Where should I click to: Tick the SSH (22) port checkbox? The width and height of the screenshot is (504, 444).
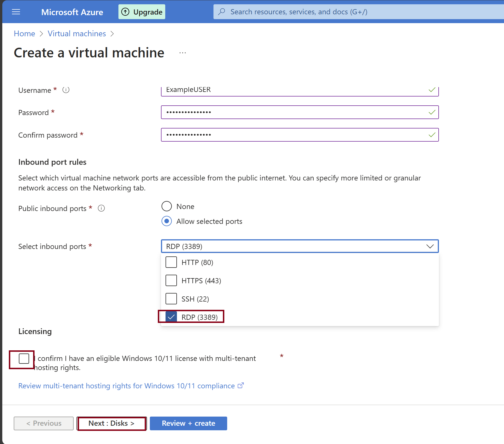(171, 299)
